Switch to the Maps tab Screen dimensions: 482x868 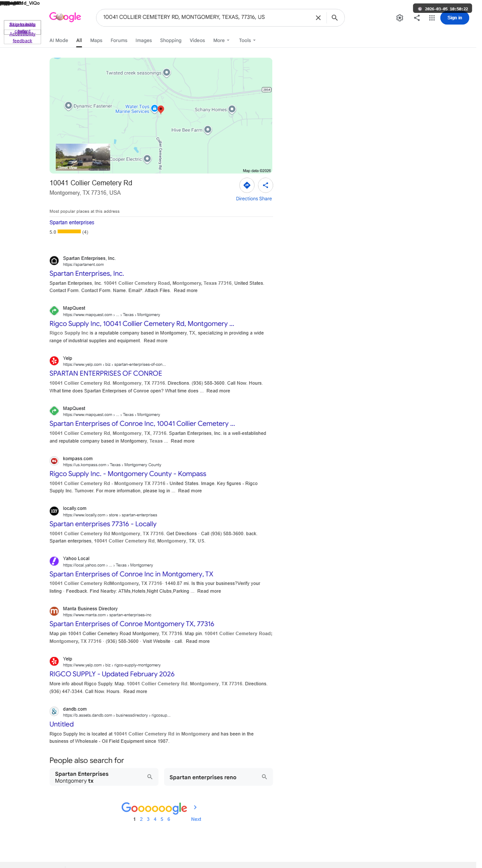(96, 40)
